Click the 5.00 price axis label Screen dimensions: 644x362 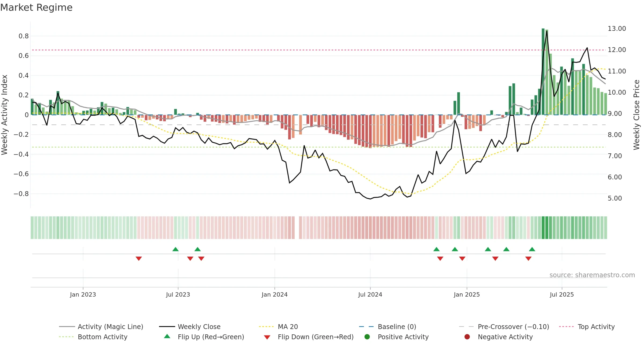615,198
